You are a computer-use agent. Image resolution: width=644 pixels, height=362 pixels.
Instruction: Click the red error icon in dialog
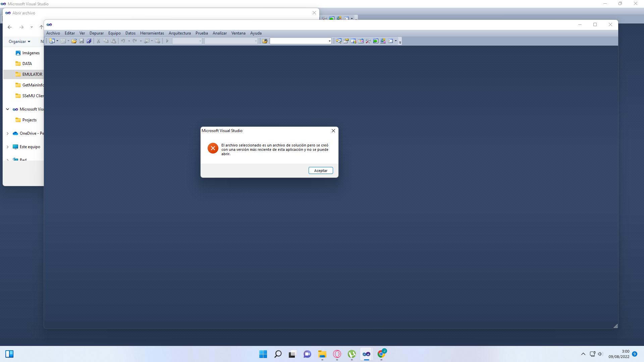213,148
